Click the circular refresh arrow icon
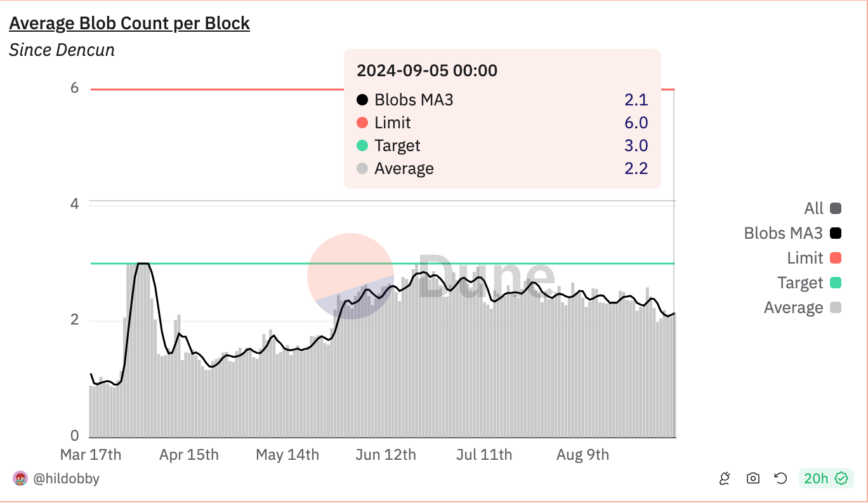 (x=781, y=478)
